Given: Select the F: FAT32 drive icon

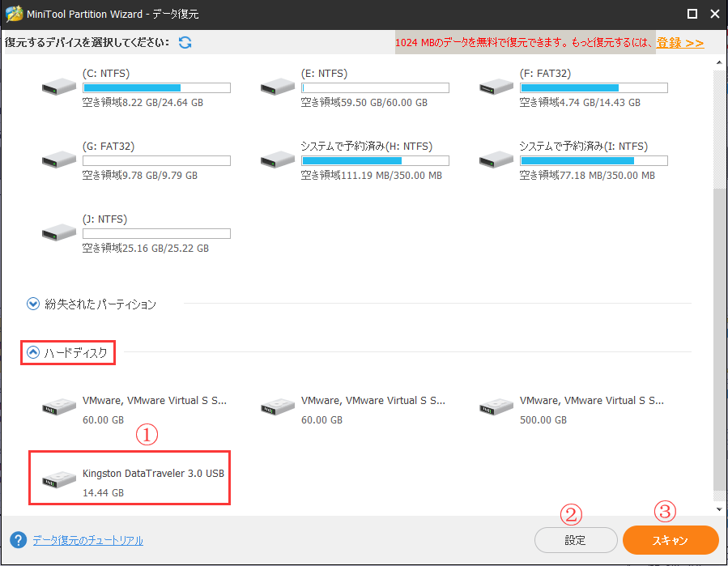Looking at the screenshot, I should pyautogui.click(x=496, y=87).
